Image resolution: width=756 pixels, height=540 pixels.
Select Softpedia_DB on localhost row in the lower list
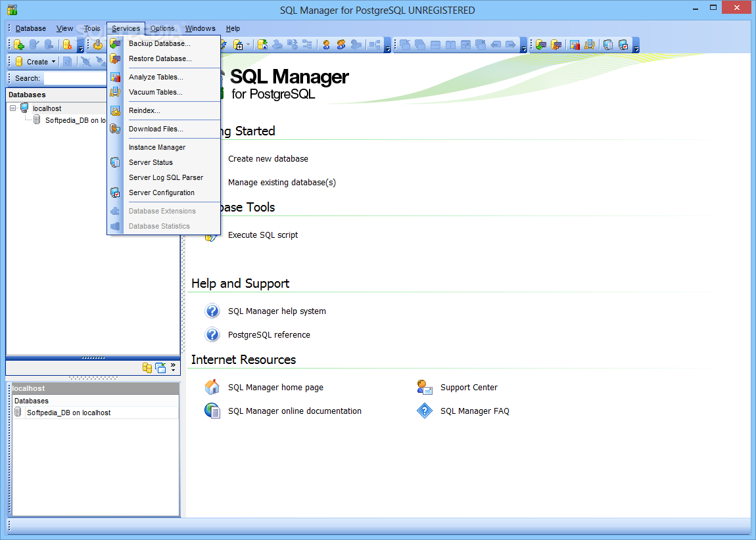95,413
